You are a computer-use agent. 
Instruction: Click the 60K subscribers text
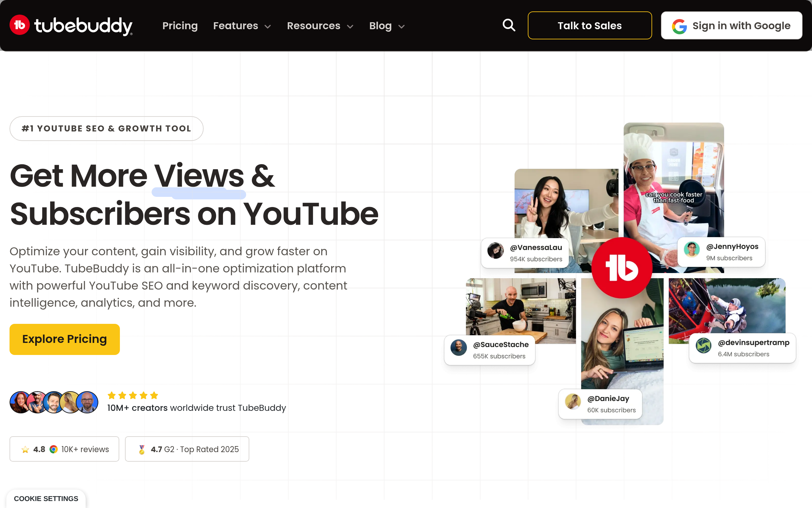tap(611, 410)
